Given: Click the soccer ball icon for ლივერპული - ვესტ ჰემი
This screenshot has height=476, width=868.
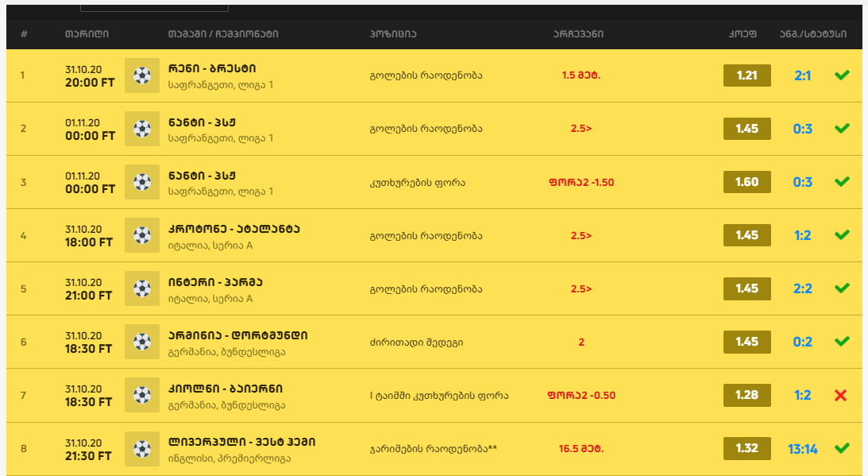Looking at the screenshot, I should point(142,448).
